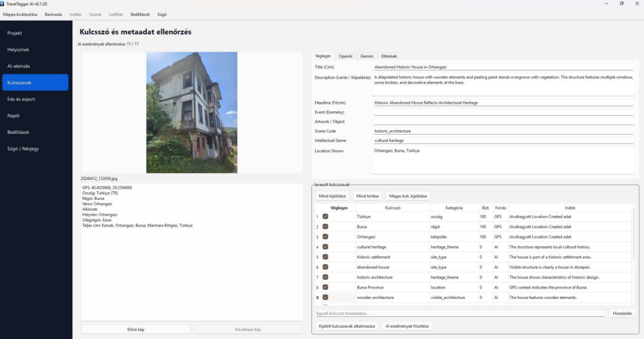The height and width of the screenshot is (339, 644).
Task: Click the Mind kijelölése button
Action: click(x=332, y=196)
